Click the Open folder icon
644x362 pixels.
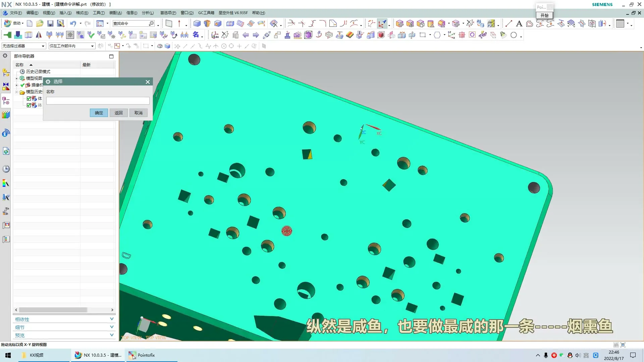(40, 23)
